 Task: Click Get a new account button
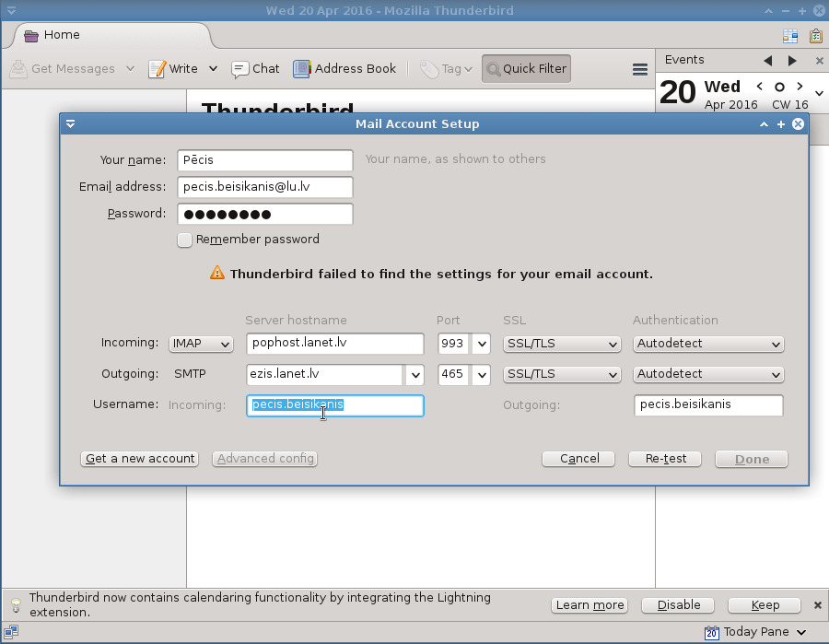[140, 459]
